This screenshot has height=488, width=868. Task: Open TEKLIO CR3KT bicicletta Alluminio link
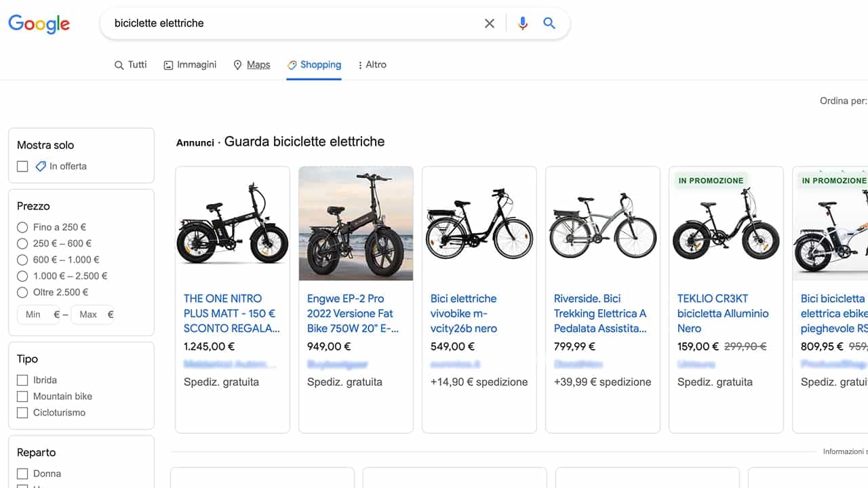coord(723,313)
